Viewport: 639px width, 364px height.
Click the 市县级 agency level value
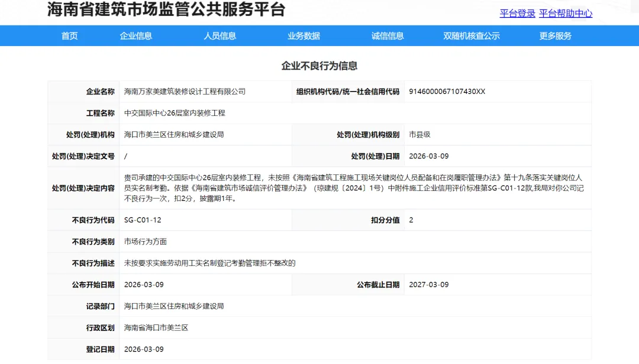[419, 135]
